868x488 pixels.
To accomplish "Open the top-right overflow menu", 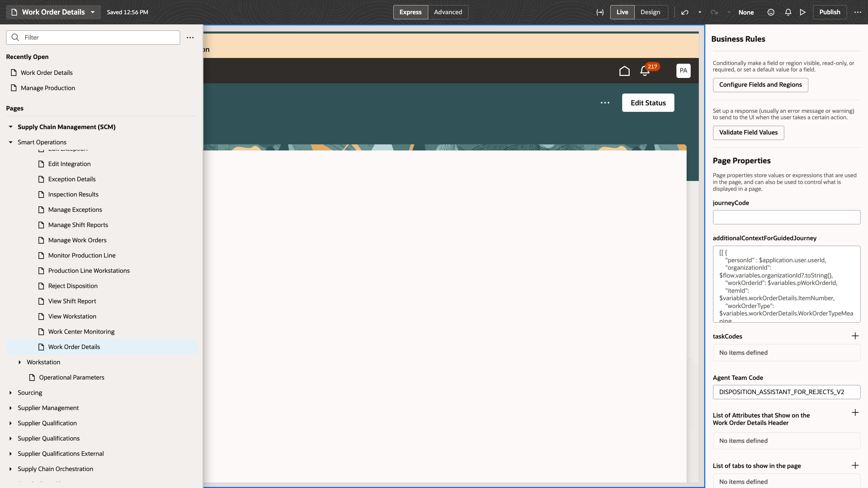I will tap(858, 12).
